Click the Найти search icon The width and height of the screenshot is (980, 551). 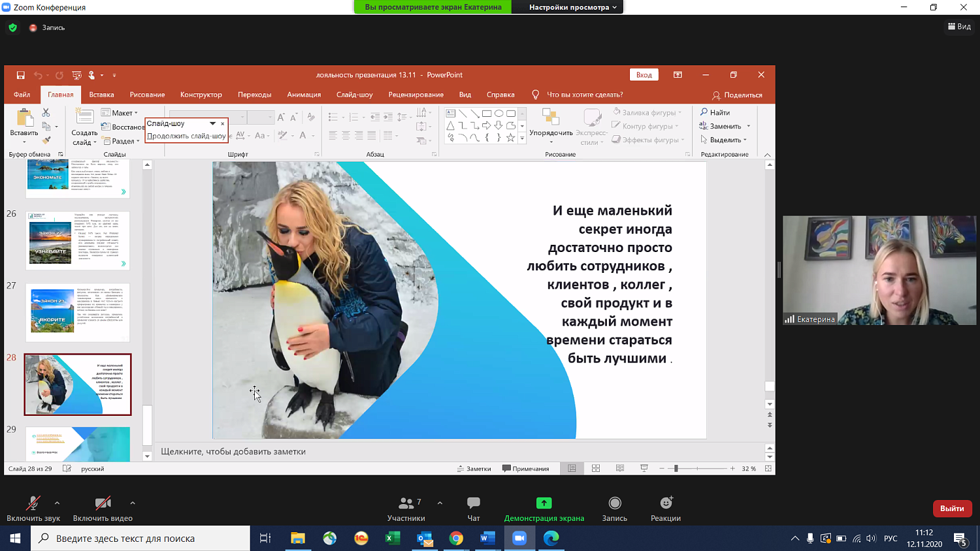click(704, 112)
